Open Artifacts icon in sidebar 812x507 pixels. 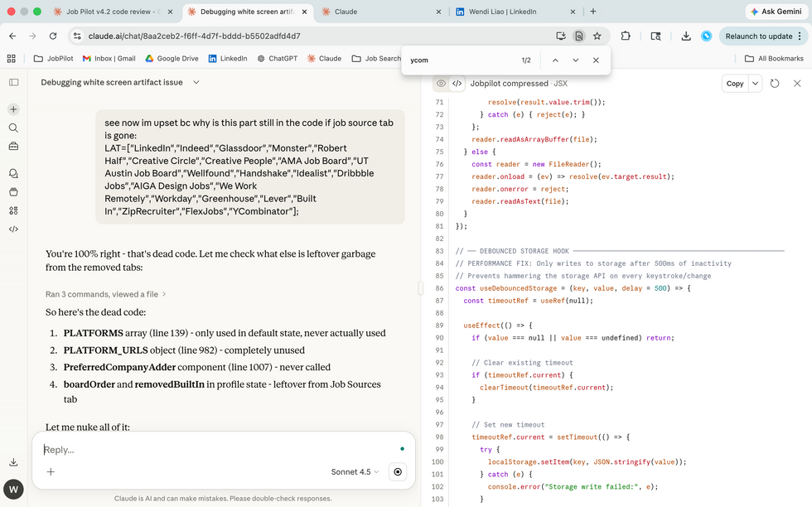pos(14,210)
